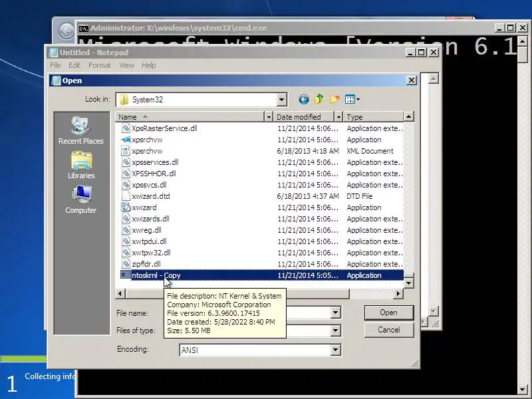
Task: Open the Notepad Format menu
Action: [100, 65]
